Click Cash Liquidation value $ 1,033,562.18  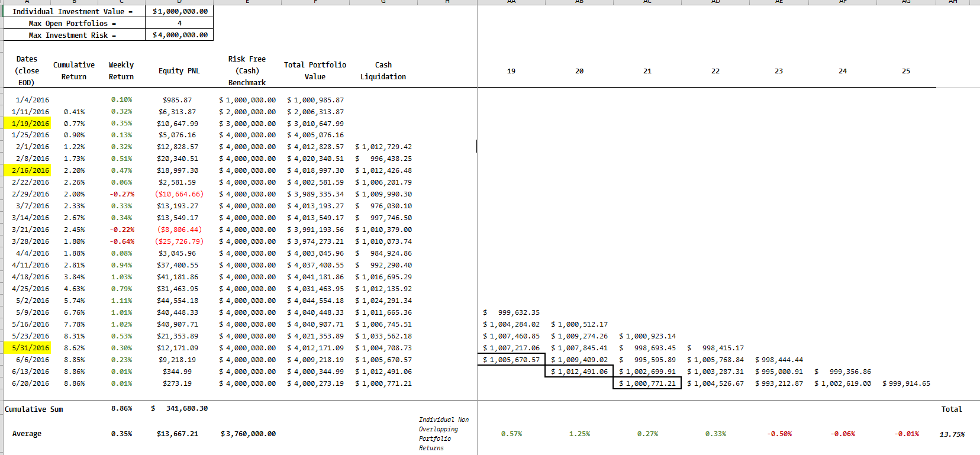[x=383, y=336]
